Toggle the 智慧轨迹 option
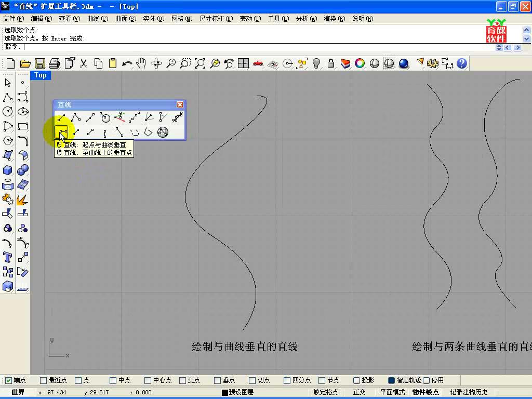532x399 pixels. pyautogui.click(x=405, y=380)
